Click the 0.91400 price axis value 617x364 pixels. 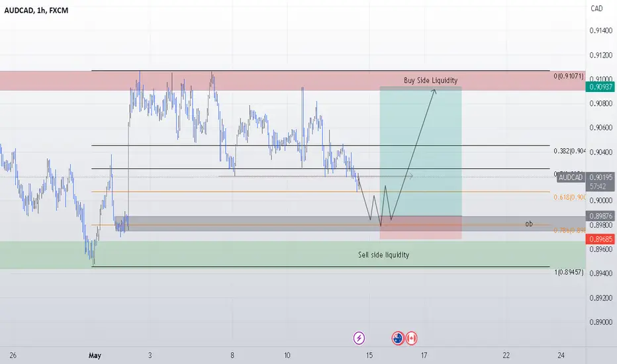(601, 30)
